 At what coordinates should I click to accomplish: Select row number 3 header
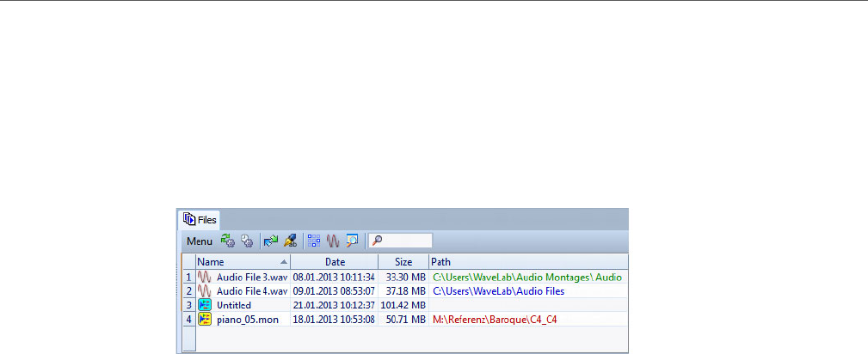click(x=189, y=305)
